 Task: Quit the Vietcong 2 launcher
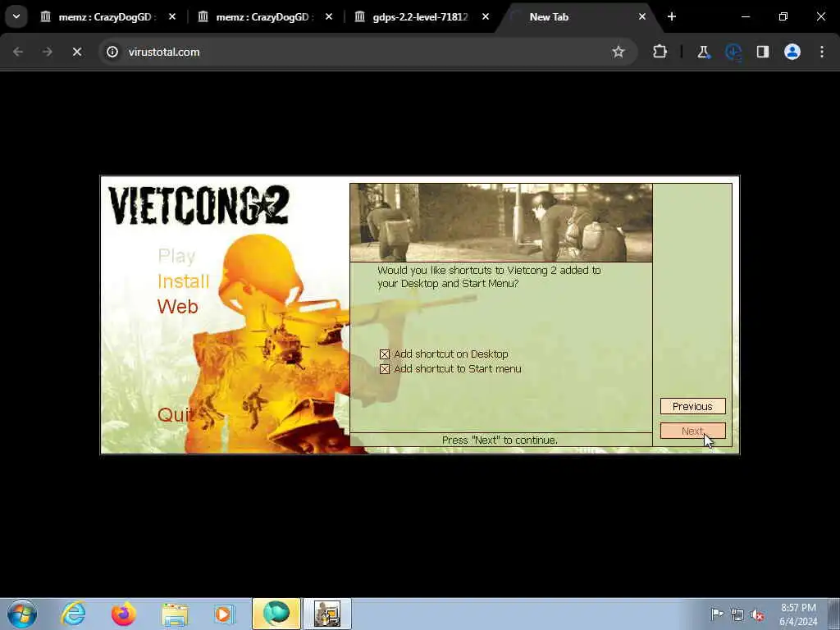point(175,414)
